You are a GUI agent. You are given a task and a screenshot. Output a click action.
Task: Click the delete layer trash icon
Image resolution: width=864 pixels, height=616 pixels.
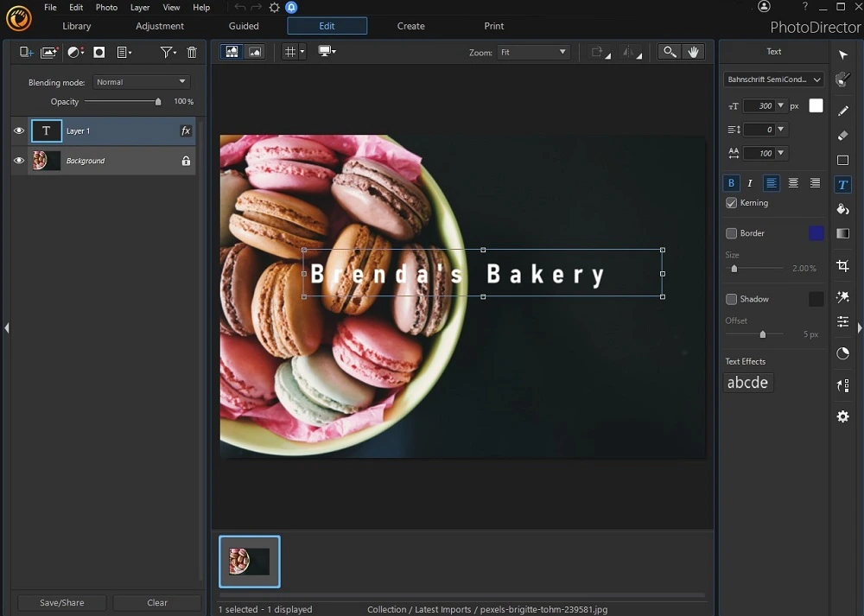coord(192,52)
